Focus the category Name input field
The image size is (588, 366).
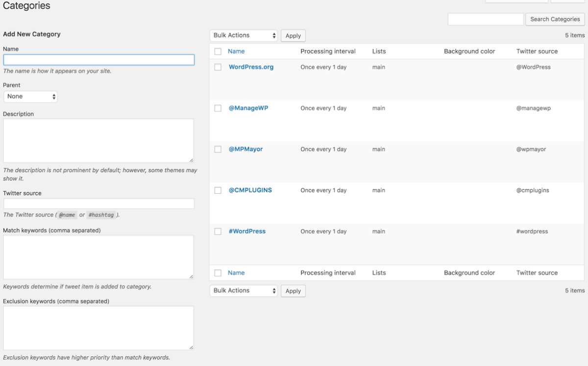point(98,60)
